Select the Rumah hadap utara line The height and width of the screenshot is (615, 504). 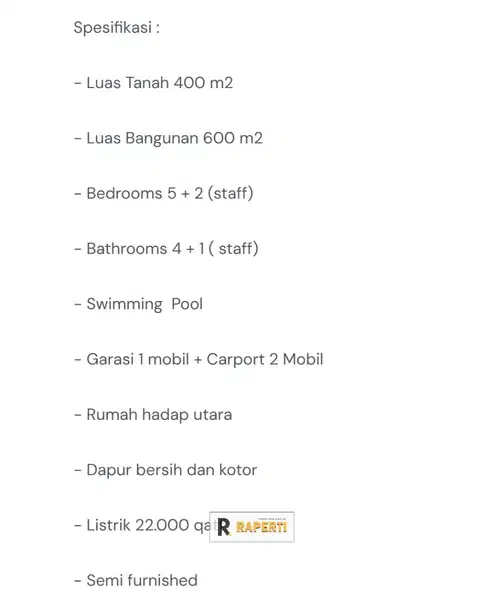pyautogui.click(x=153, y=415)
